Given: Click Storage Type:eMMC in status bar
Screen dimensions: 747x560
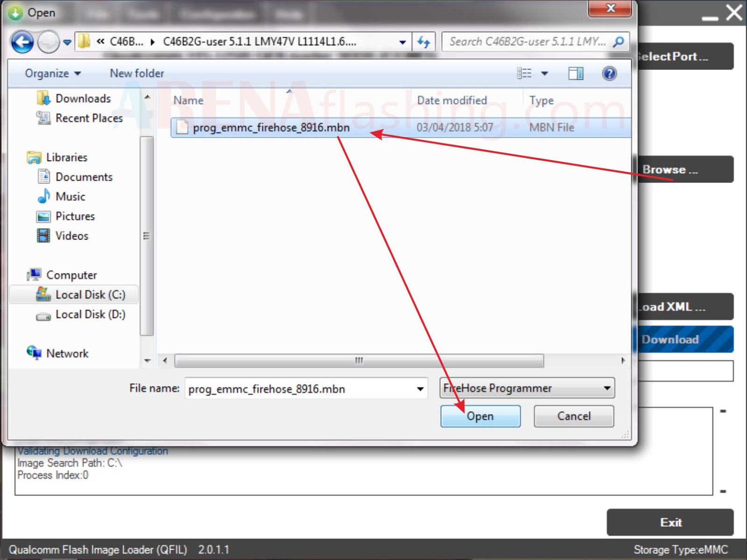Looking at the screenshot, I should point(680,550).
